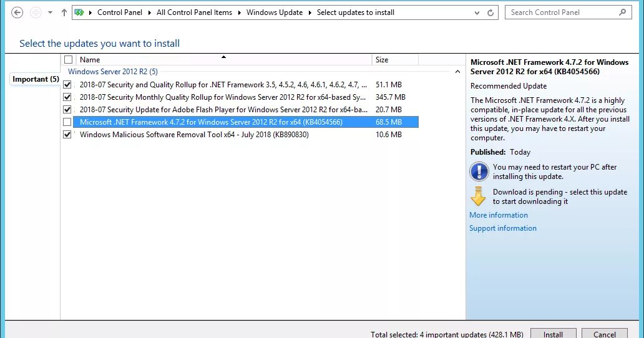This screenshot has width=644, height=338.
Task: Click the 345.7 MB size value
Action: [x=390, y=97]
